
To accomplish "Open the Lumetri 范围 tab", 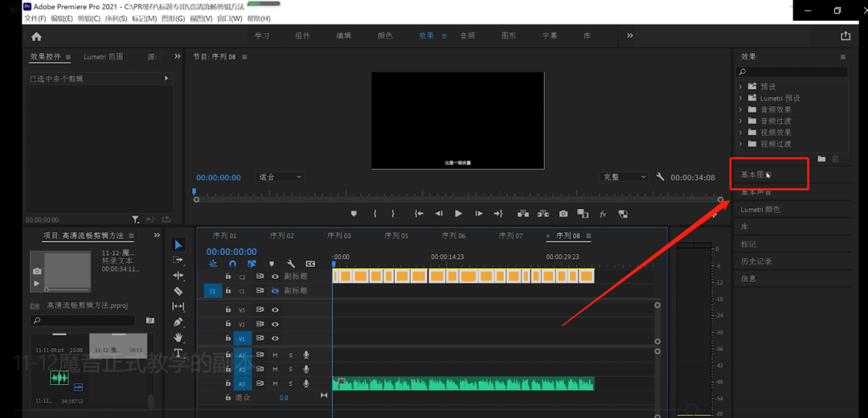I will pyautogui.click(x=104, y=56).
